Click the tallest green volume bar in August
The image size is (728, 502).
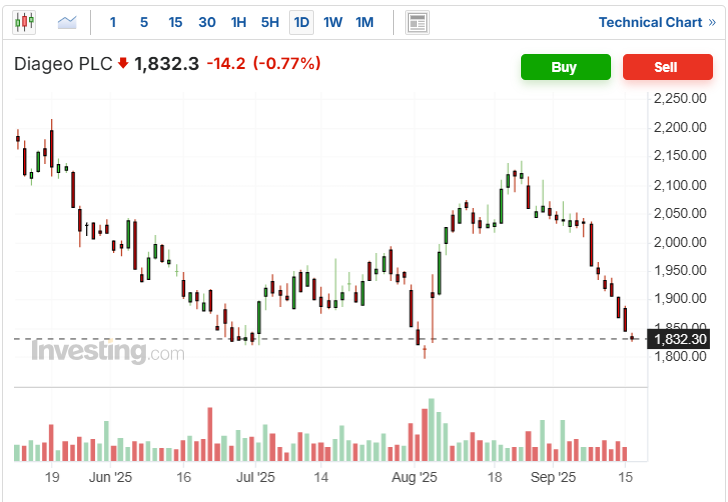click(x=431, y=430)
